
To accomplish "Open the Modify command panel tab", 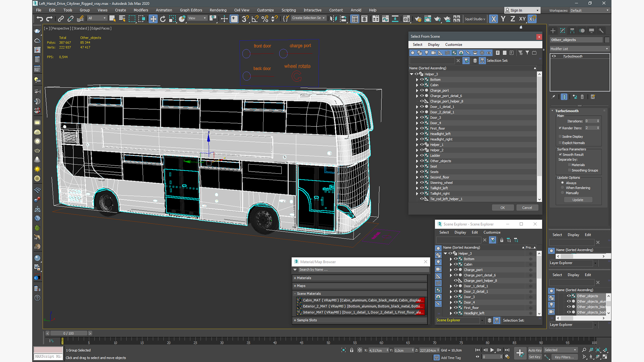I will coord(562,31).
